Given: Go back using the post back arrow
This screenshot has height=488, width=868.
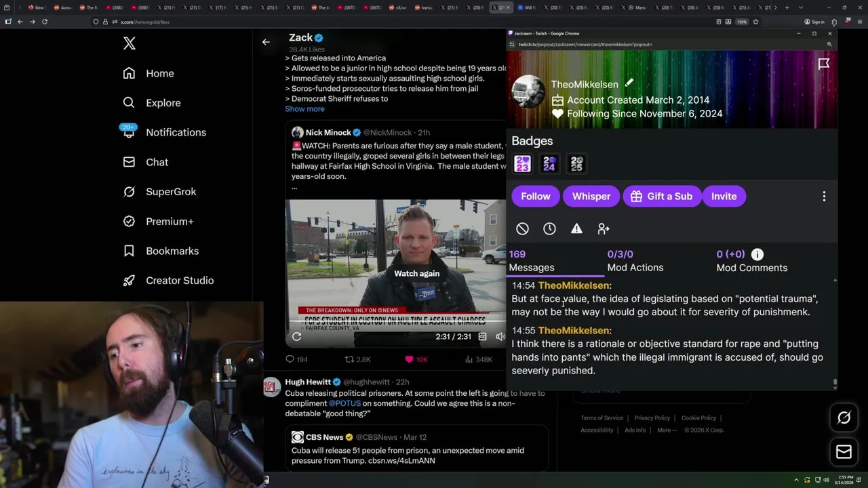Looking at the screenshot, I should click(x=266, y=42).
